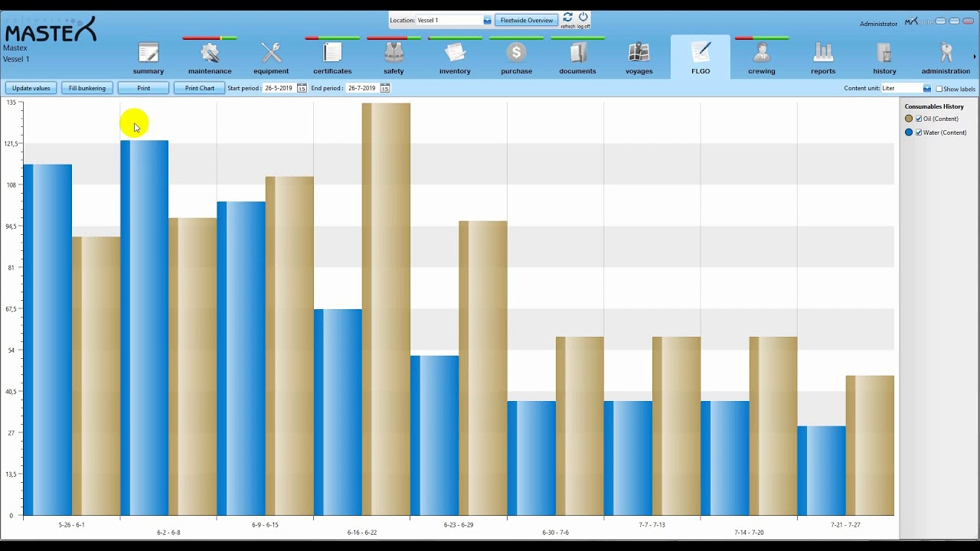The width and height of the screenshot is (980, 551).
Task: Uncheck Oil (Content) in legend
Action: 919,119
